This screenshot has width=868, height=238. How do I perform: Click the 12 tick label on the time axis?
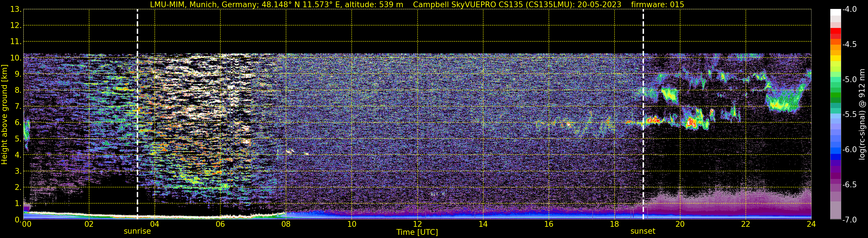[417, 224]
